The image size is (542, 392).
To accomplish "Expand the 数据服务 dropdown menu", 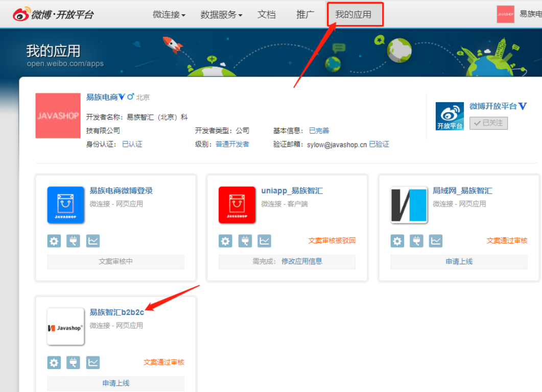I will [x=221, y=15].
